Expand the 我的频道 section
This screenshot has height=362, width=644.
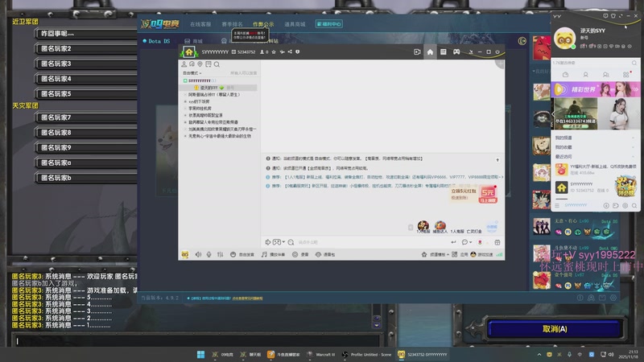(x=595, y=138)
